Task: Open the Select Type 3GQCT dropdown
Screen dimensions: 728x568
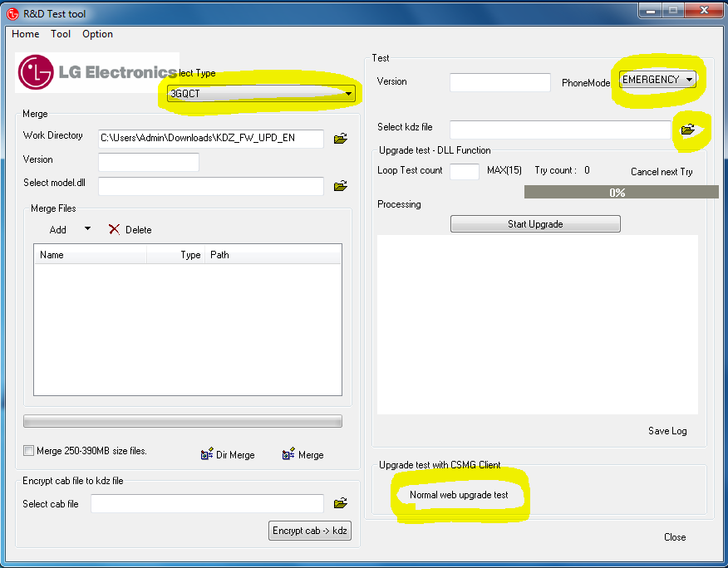Action: click(261, 94)
